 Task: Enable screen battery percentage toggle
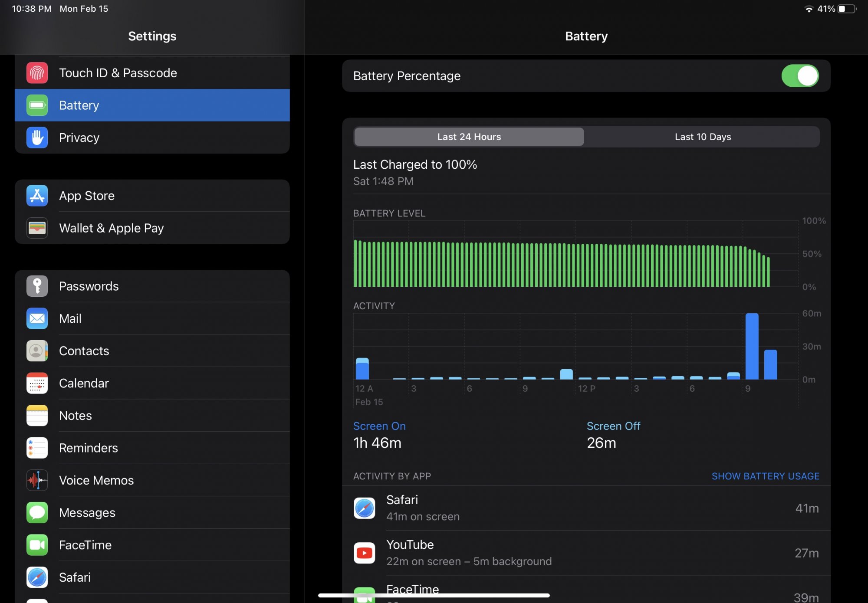coord(800,75)
